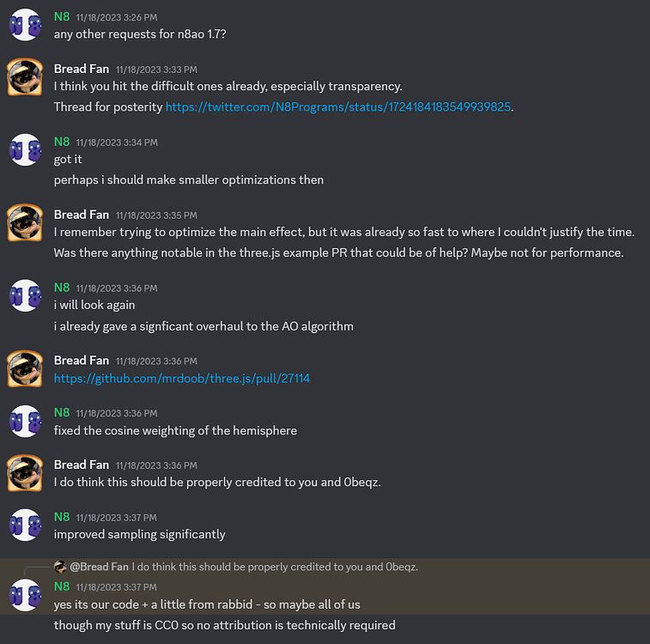Screen dimensions: 650x644
Task: Click Bread Fan's avatar beside the GitHub pull link
Action: coord(25,368)
